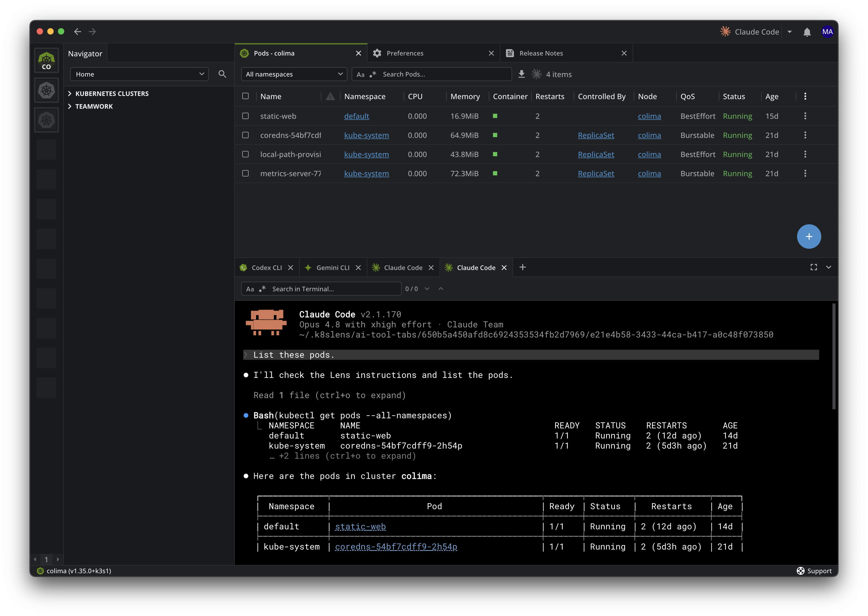Open row actions menu for coredns pod
868x616 pixels.
[805, 136]
